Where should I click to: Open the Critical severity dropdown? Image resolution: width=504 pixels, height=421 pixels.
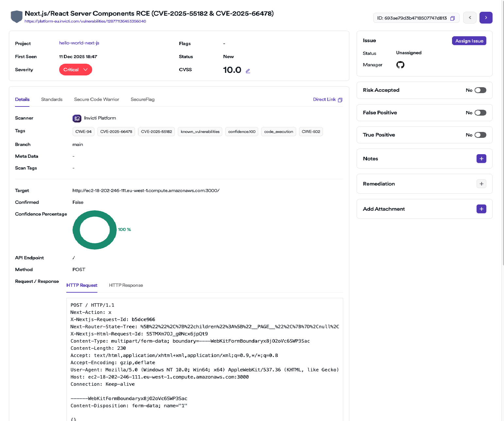[x=76, y=70]
